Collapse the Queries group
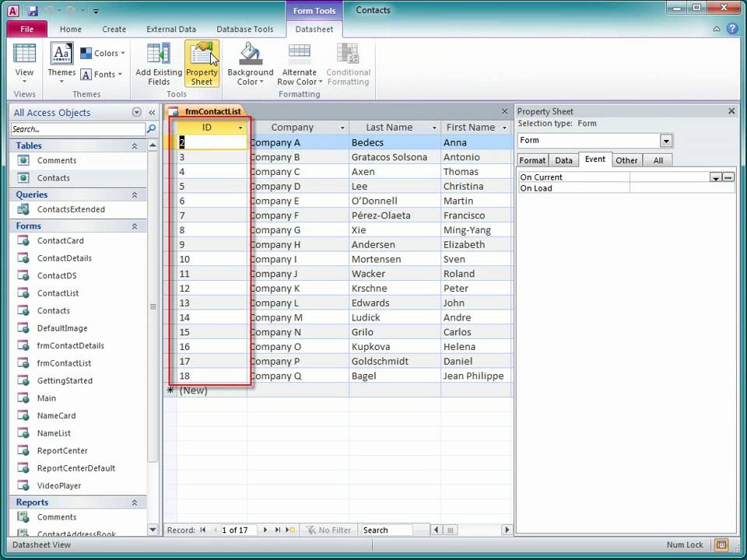Screen dimensions: 747x560 (135, 194)
